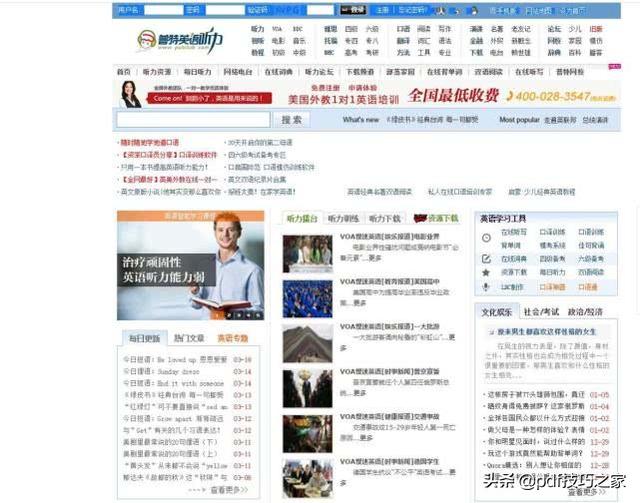The width and height of the screenshot is (640, 503).
Task: Click the red 'Come on!' banner button
Action: tap(209, 98)
